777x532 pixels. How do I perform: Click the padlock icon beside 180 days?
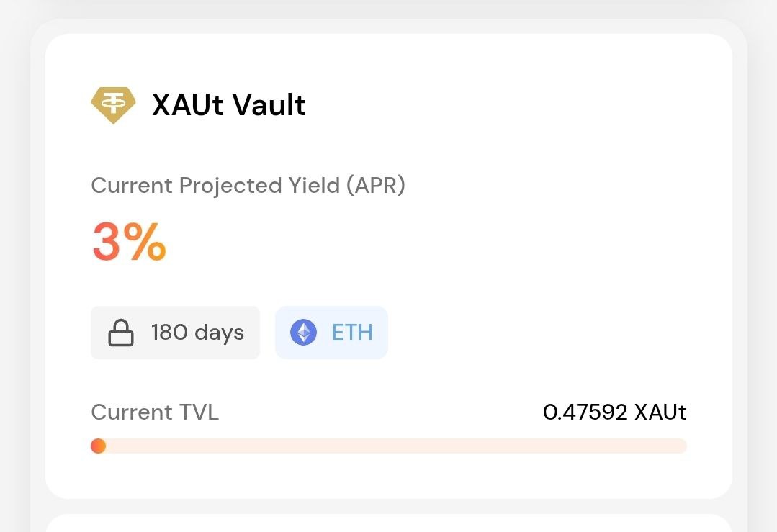tap(120, 333)
